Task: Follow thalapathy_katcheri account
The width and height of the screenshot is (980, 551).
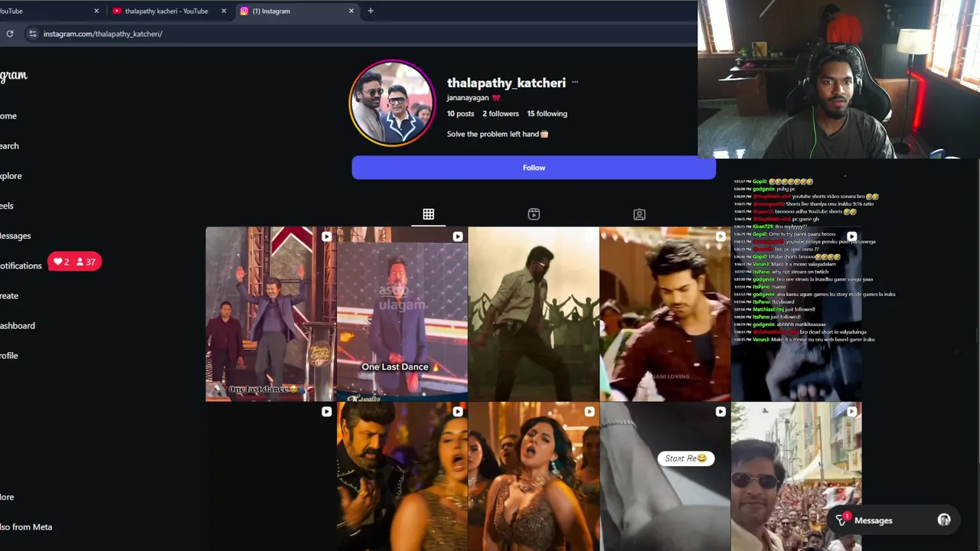Action: (x=534, y=168)
